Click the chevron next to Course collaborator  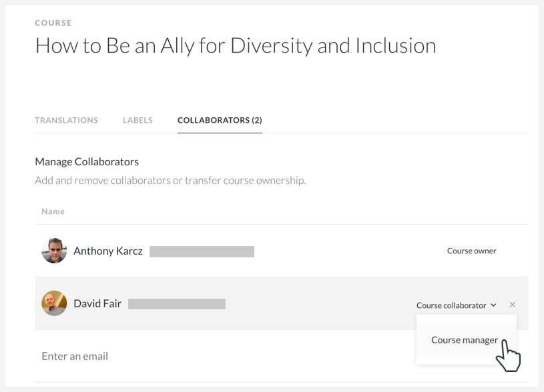(x=493, y=305)
